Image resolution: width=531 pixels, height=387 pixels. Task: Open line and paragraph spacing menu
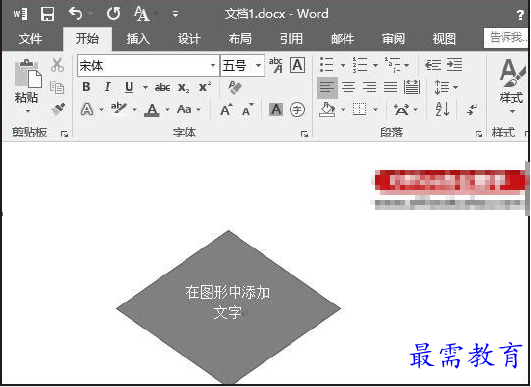(446, 87)
